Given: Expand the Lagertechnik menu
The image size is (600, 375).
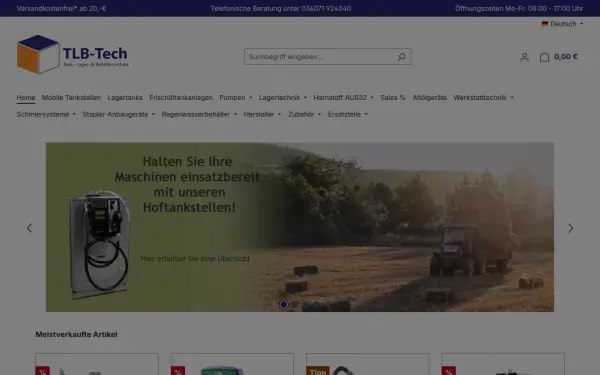Looking at the screenshot, I should click(283, 98).
